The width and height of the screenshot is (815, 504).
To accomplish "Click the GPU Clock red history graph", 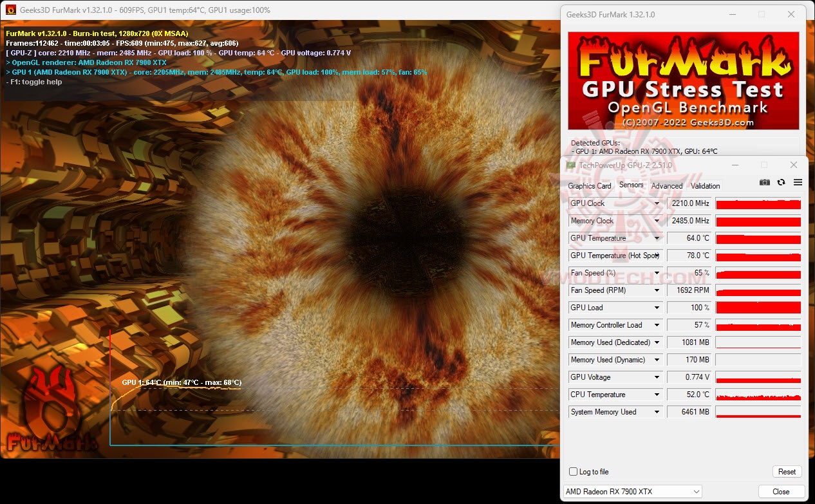I will (758, 203).
